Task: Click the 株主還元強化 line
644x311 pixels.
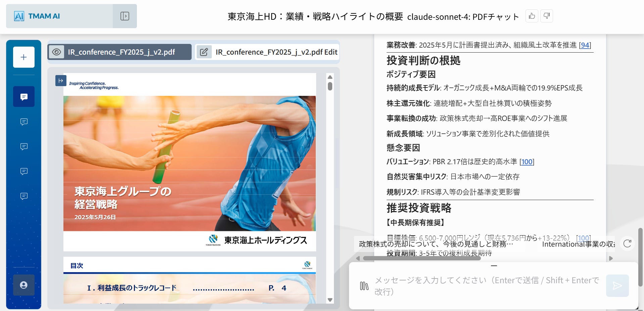Action: tap(469, 103)
